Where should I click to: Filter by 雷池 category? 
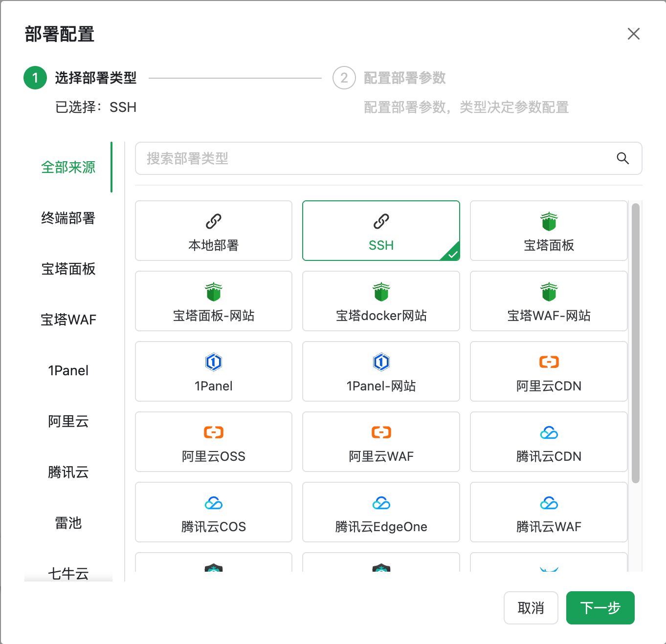(68, 523)
